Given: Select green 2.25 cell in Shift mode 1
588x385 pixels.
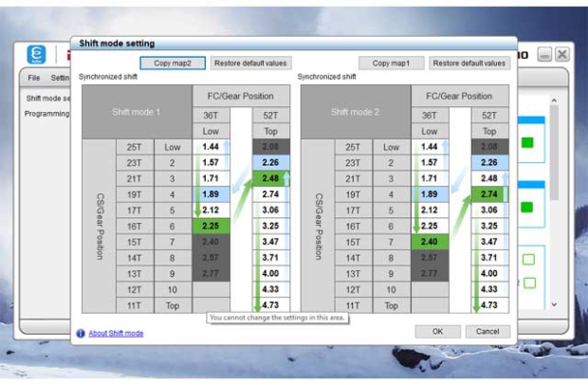Looking at the screenshot, I should [210, 226].
